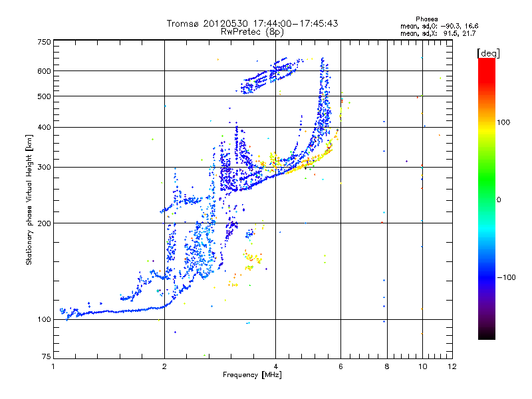Click the y-axis tick label '200'
The image size is (532, 399).
point(44,223)
